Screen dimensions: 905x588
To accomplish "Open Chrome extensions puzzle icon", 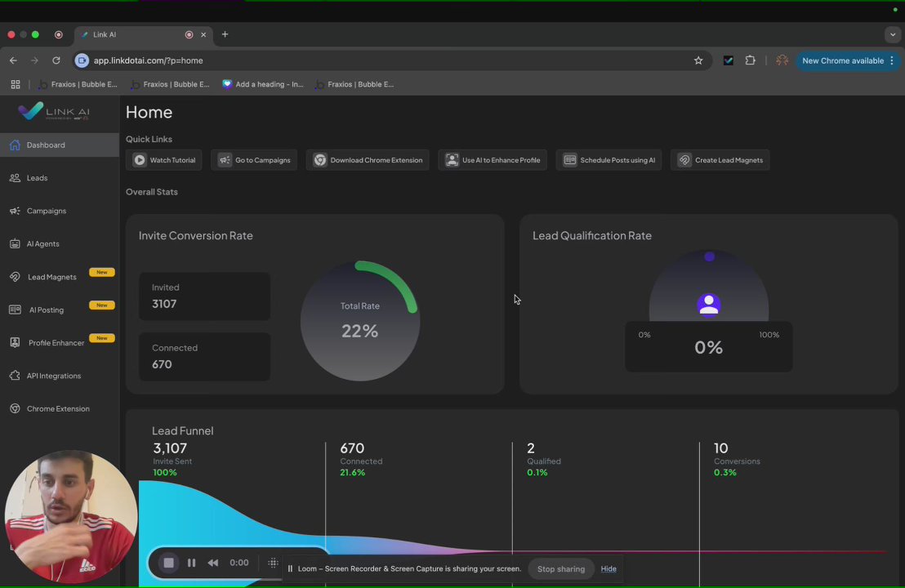I will [750, 60].
